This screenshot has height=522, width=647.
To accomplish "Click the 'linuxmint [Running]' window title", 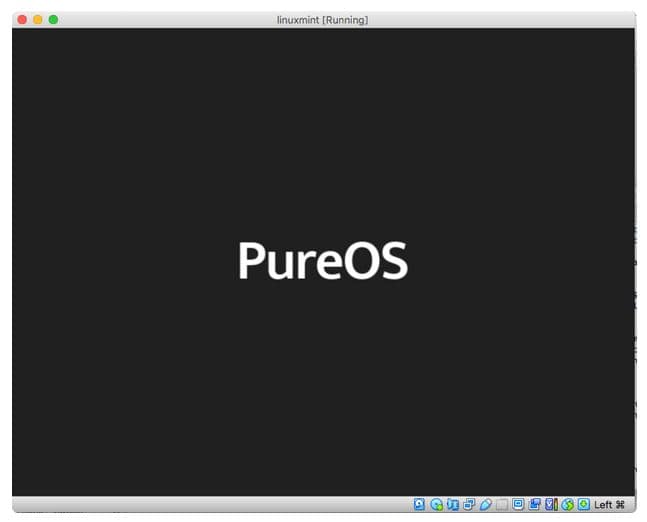I will 323,20.
